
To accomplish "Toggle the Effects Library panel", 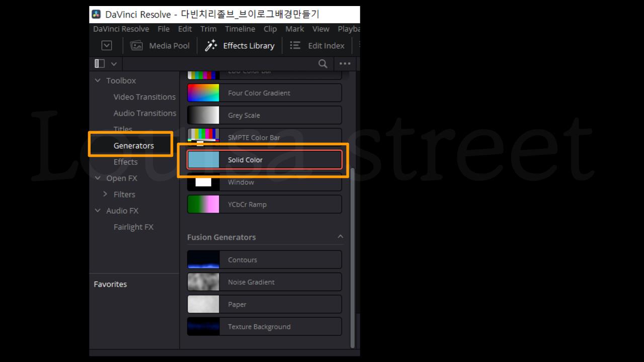I will [x=239, y=46].
